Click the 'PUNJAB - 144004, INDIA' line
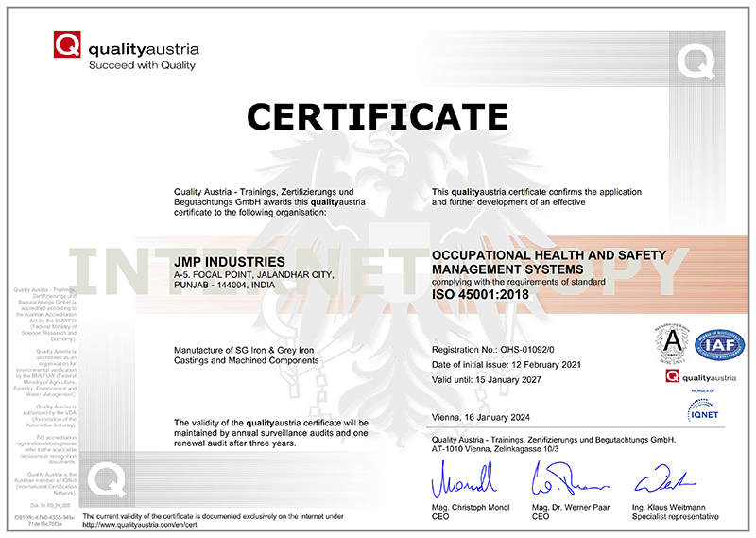This screenshot has height=538, width=756. click(224, 285)
